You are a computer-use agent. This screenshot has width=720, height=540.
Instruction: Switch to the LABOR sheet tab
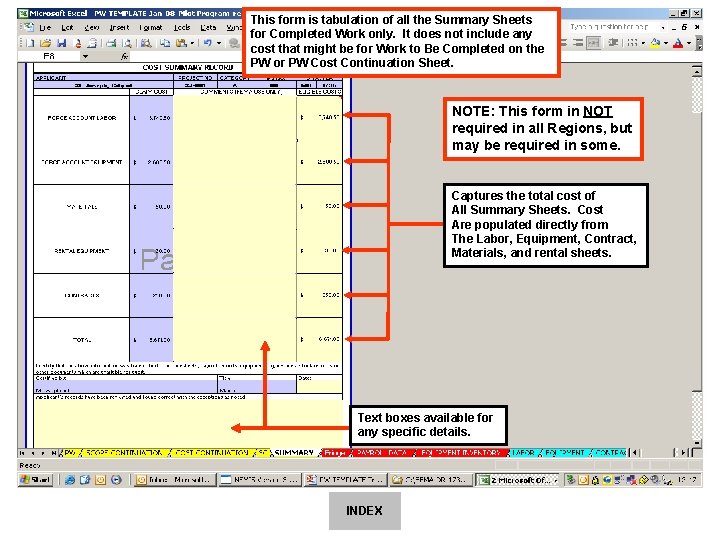pos(523,453)
